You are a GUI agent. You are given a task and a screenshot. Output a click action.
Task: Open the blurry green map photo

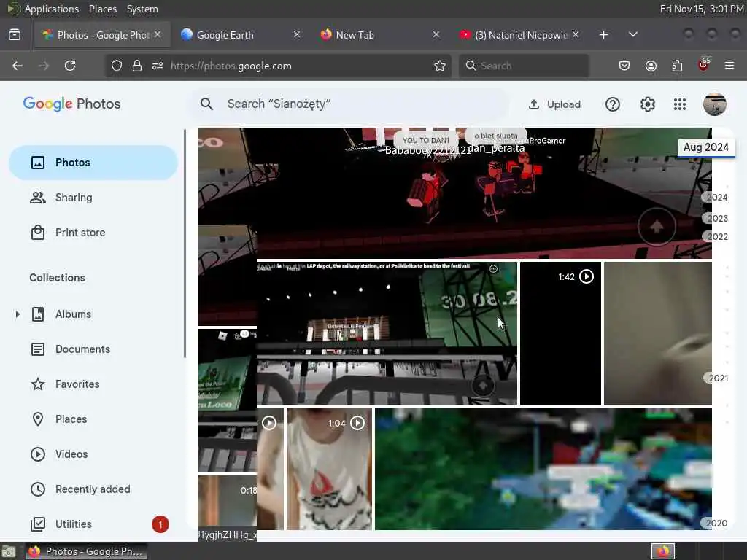pyautogui.click(x=543, y=469)
